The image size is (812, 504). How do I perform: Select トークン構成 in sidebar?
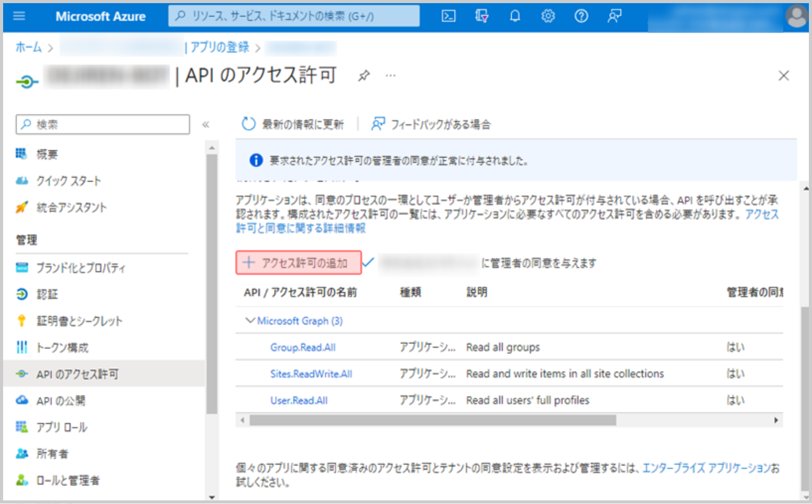62,347
